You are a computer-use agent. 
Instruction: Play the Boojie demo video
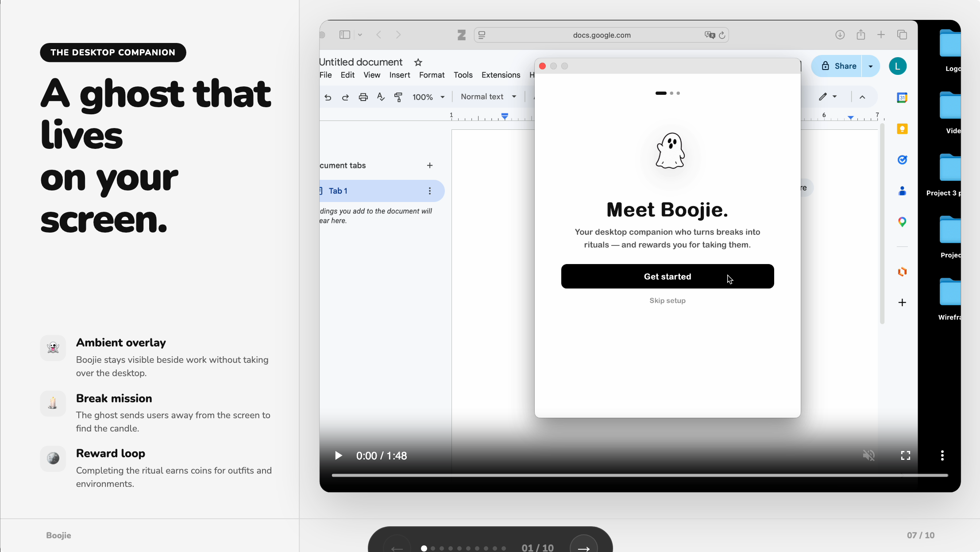click(338, 455)
